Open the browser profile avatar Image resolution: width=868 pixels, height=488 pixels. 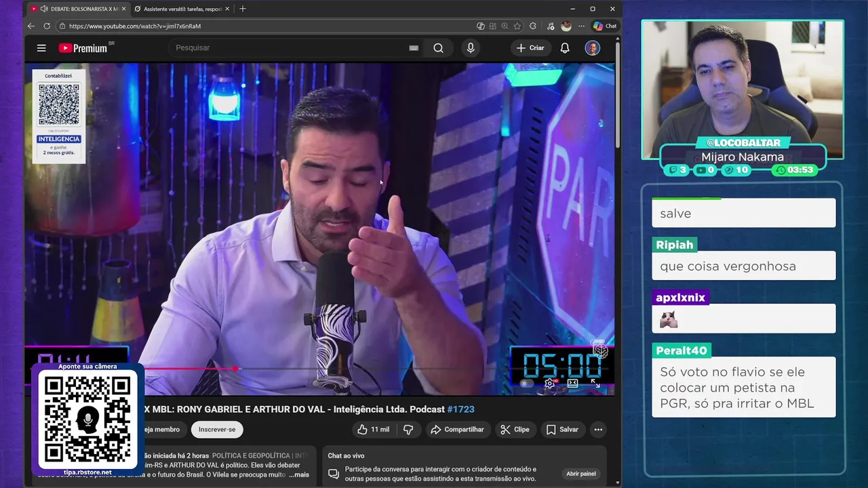coord(566,26)
